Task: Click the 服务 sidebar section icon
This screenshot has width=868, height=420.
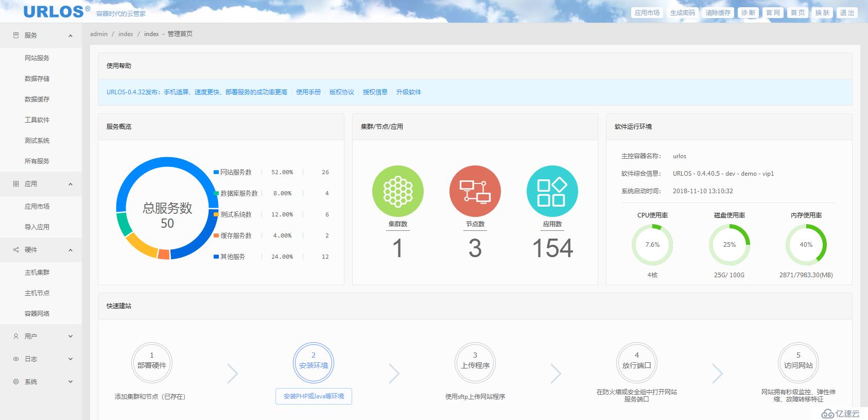Action: coord(16,36)
